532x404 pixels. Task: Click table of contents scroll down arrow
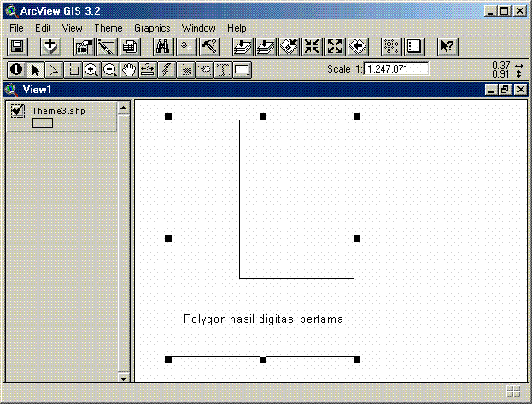[124, 378]
